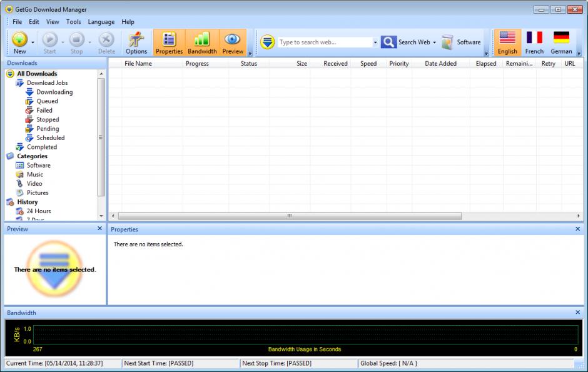Select the Software category
Viewport: 588px width, 372px height.
[39, 165]
